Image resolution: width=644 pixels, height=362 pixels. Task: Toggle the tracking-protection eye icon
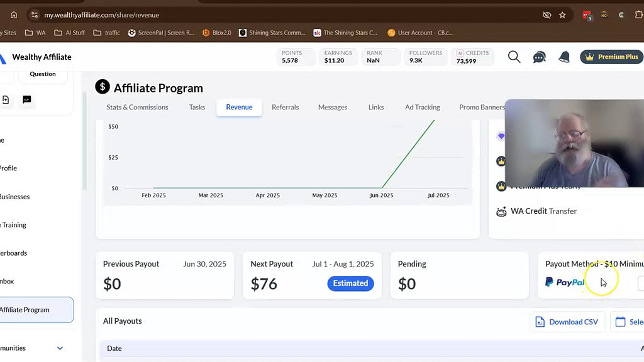547,15
